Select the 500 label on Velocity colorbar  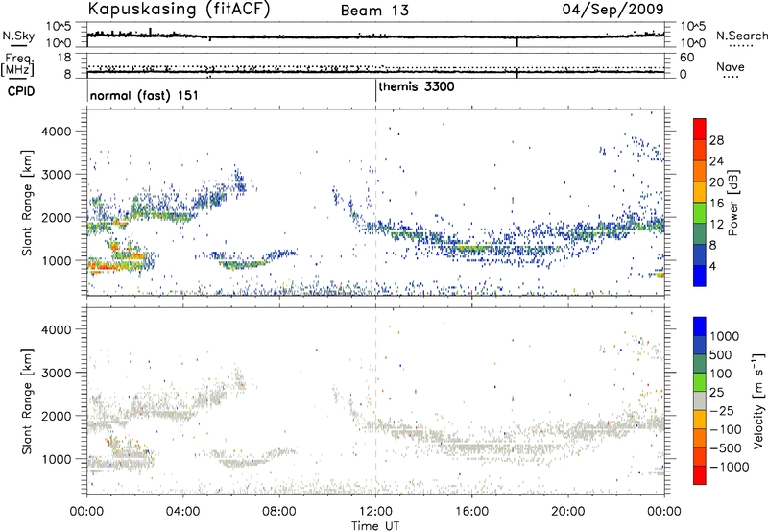pos(721,355)
